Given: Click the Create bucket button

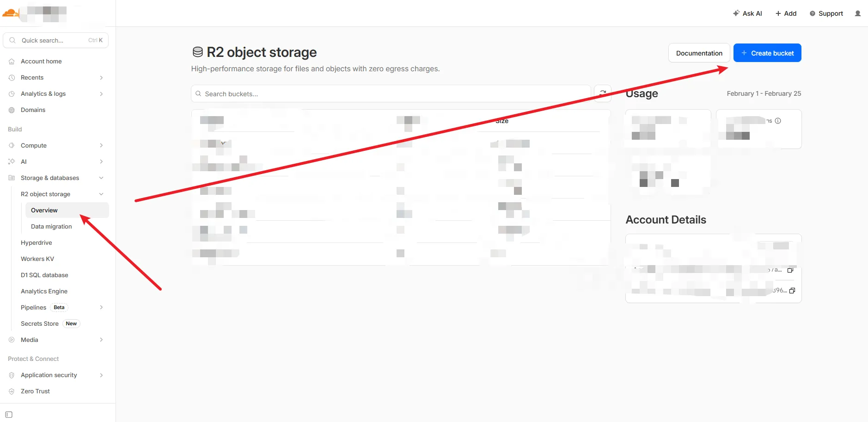Looking at the screenshot, I should [x=767, y=53].
